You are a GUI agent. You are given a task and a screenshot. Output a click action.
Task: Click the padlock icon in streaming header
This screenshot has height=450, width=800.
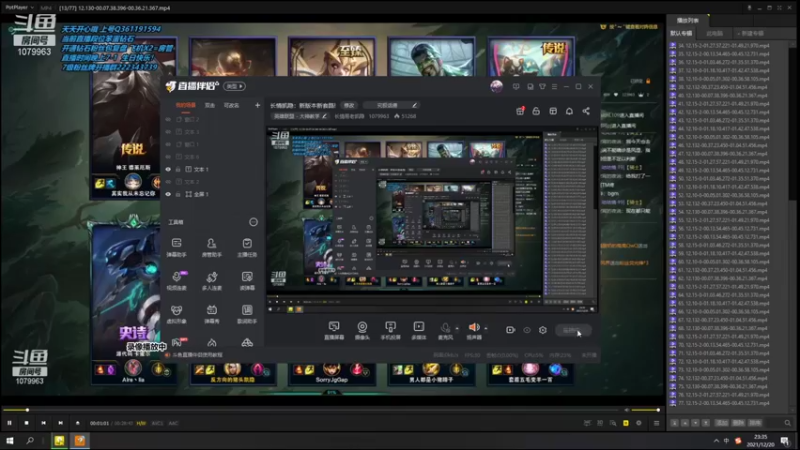pyautogui.click(x=536, y=111)
